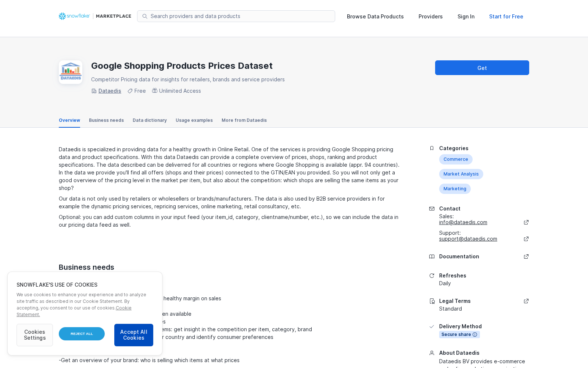Click the Documentation heading link

(459, 256)
